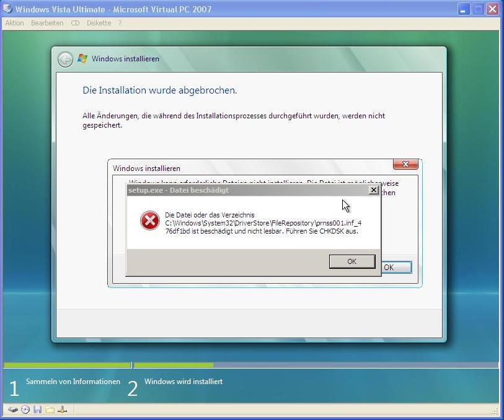Click the back arrow in Windows installieren
The height and width of the screenshot is (420, 504).
point(65,59)
